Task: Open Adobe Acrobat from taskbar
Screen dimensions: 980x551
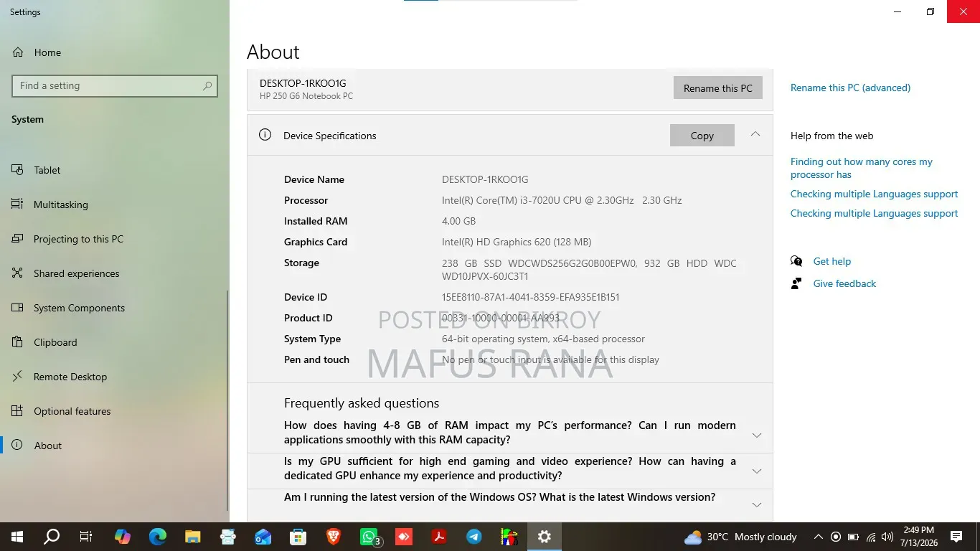Action: pyautogui.click(x=439, y=537)
